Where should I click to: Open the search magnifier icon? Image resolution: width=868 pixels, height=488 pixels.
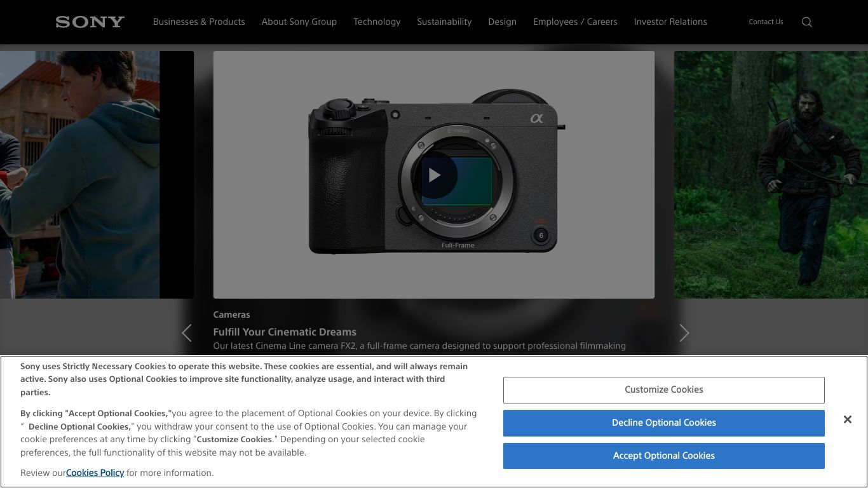[x=807, y=22]
